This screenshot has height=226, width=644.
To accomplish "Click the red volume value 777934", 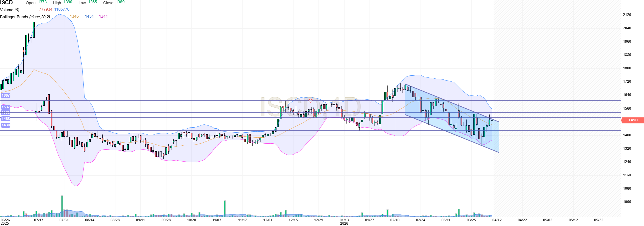I will click(46, 9).
